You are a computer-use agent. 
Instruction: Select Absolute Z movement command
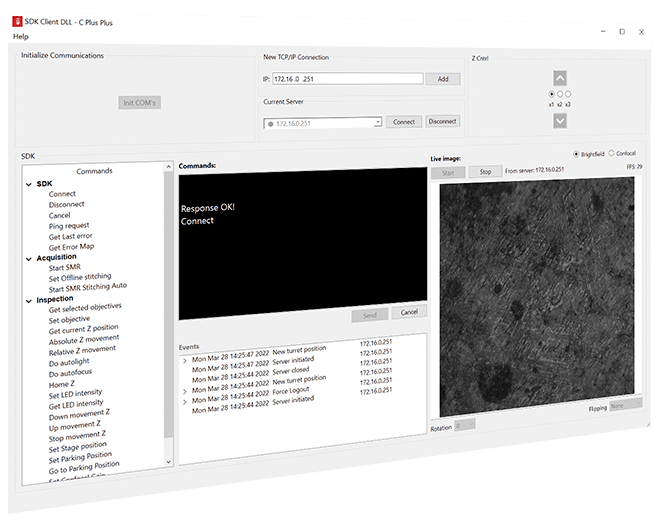click(84, 340)
